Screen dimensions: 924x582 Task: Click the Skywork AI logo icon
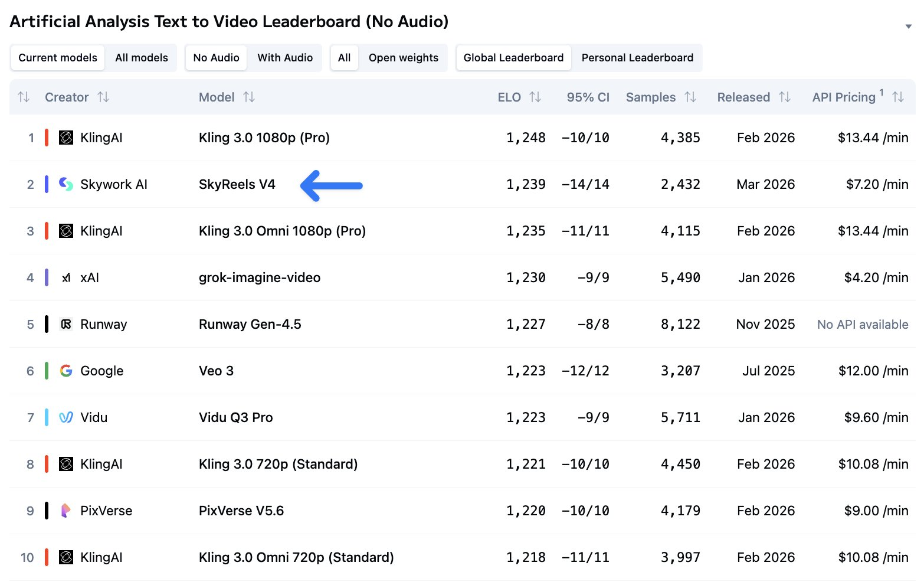[x=66, y=184]
